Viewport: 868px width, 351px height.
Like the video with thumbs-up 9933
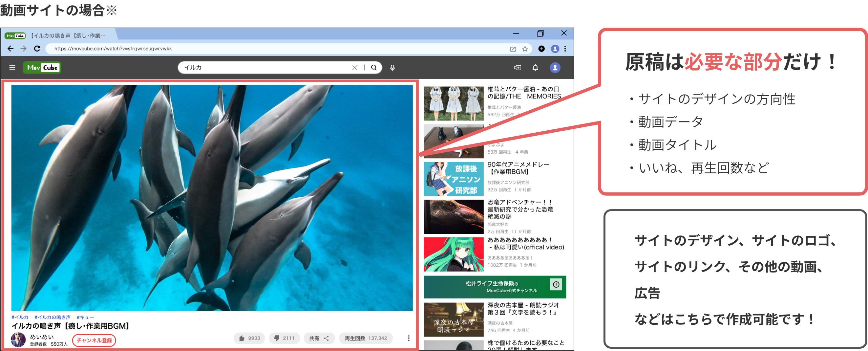pos(249,338)
